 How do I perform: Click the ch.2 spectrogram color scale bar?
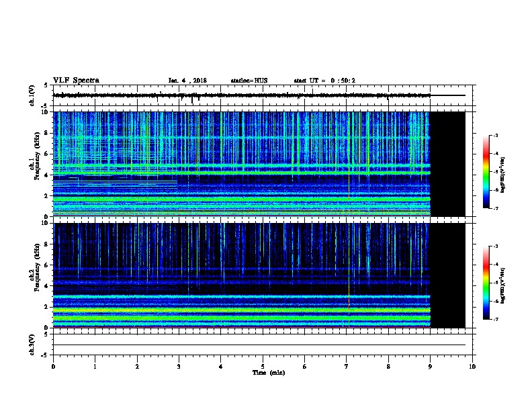486,283
